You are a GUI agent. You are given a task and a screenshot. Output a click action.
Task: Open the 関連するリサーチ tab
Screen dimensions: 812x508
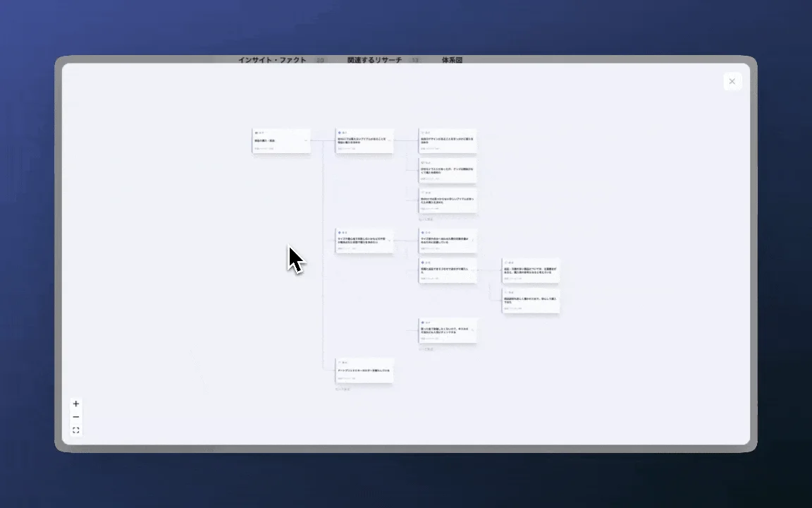[374, 59]
